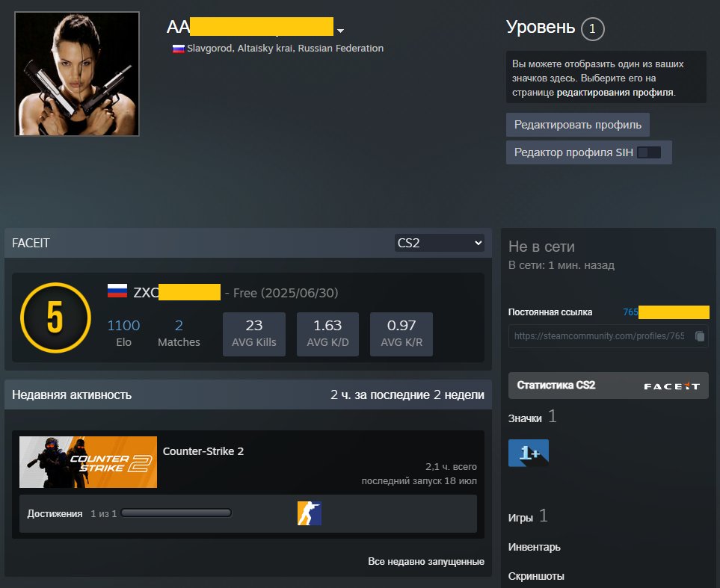Click Slavgorod, Altaisky krai location text

tap(285, 49)
